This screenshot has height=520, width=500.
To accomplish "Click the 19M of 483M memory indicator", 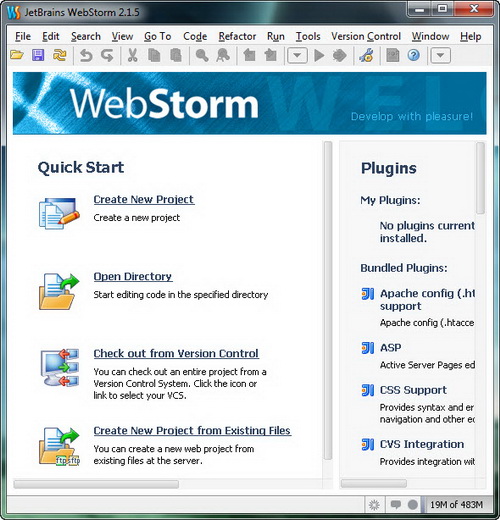I will click(456, 505).
